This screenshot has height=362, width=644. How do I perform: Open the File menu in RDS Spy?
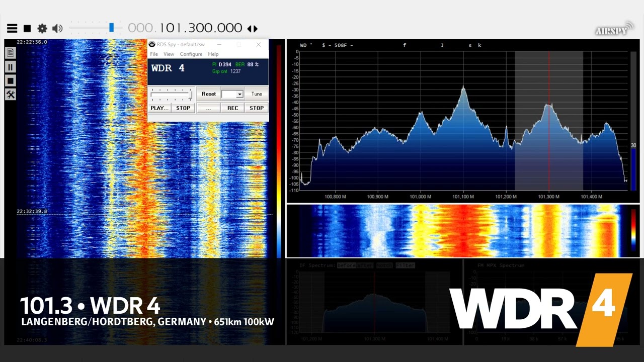coord(154,54)
